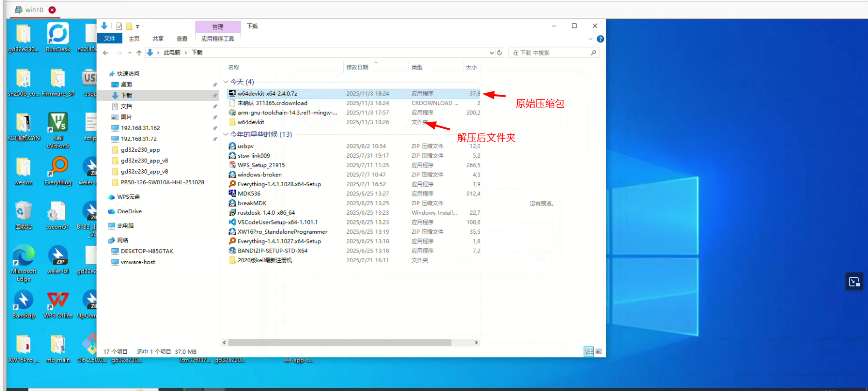Viewport: 868px width, 391px height.
Task: Open the address bar history dropdown
Action: pyautogui.click(x=491, y=53)
